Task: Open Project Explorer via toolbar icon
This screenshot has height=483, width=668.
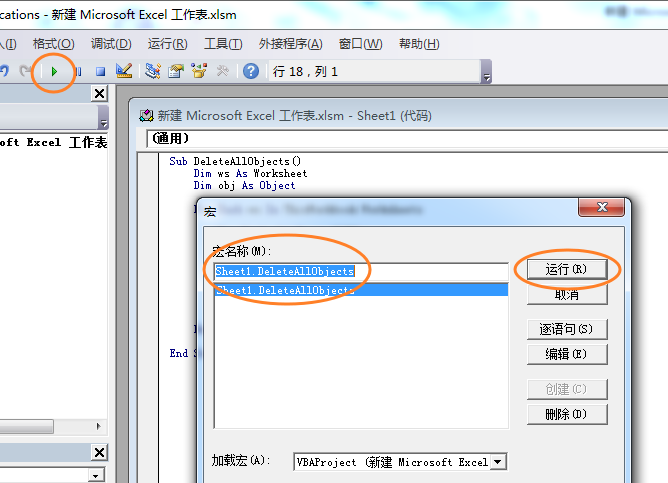Action: 153,71
